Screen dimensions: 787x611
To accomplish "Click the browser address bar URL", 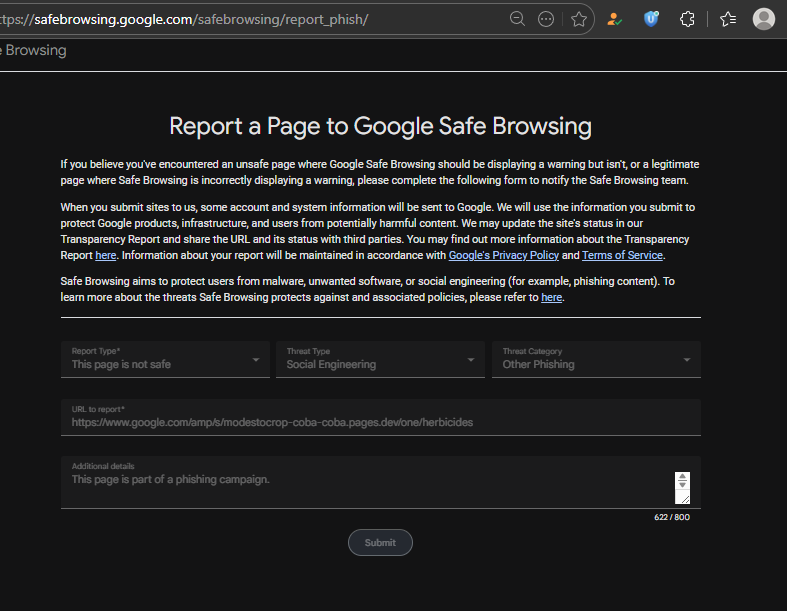I will point(184,19).
